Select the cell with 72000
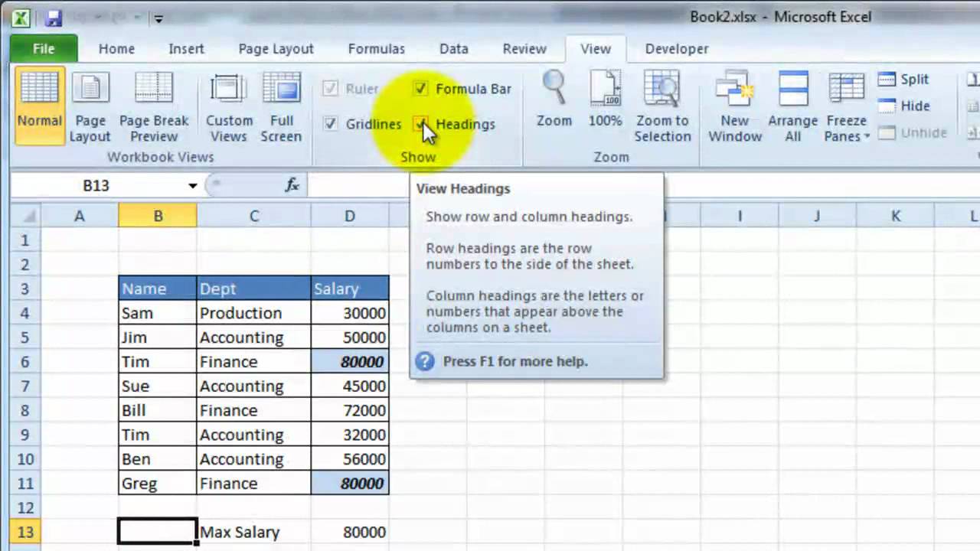 click(x=350, y=410)
